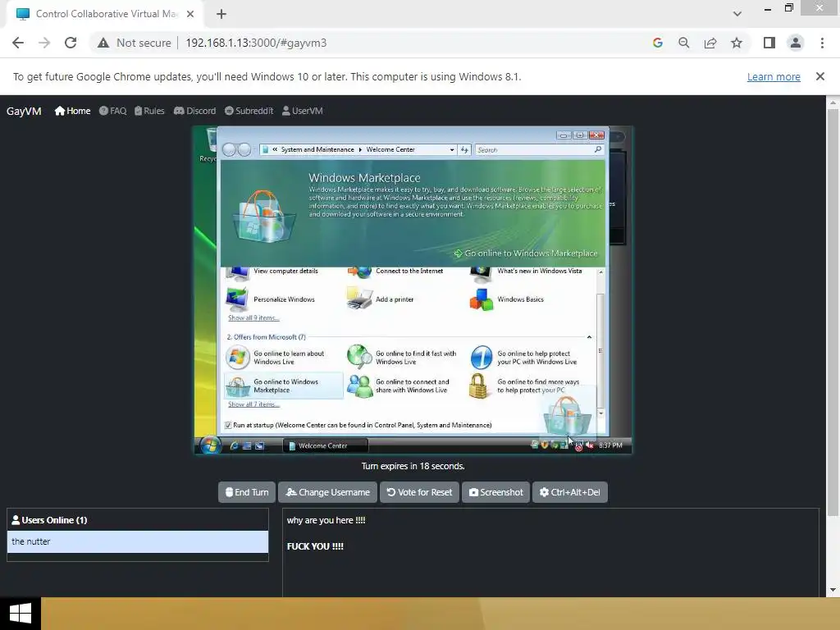Image resolution: width=840 pixels, height=630 pixels.
Task: Click the Change Username button
Action: (x=328, y=492)
